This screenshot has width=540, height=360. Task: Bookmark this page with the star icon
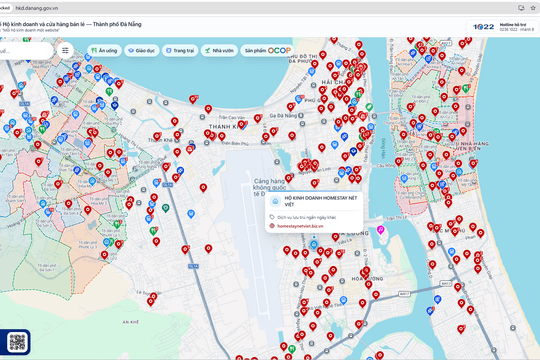533,8
